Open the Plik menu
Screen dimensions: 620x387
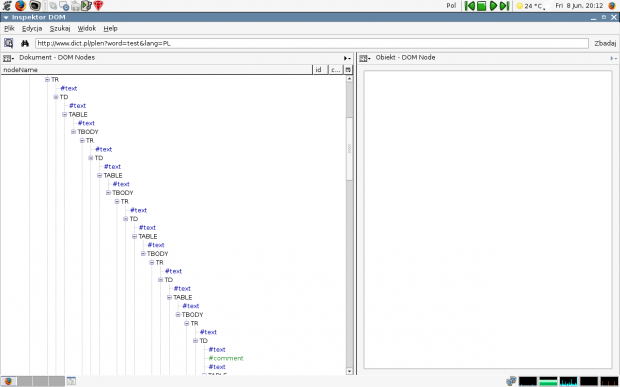(9, 28)
